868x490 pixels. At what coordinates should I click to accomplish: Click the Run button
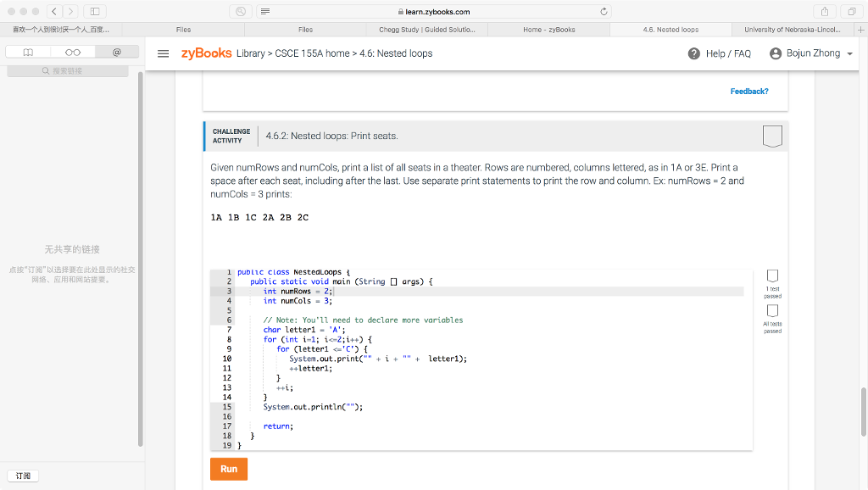[228, 469]
